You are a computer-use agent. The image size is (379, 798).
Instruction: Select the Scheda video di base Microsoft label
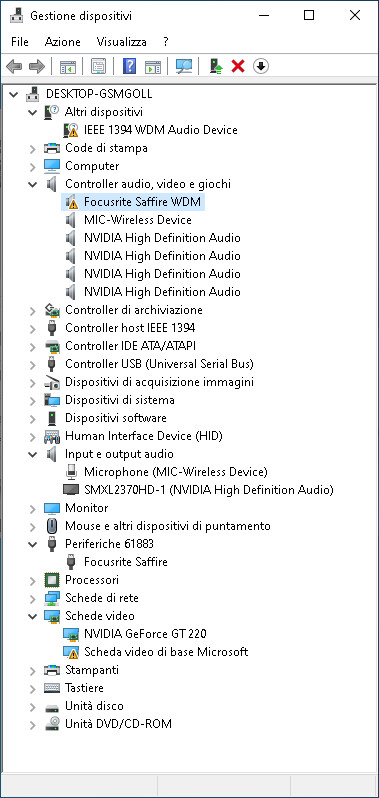click(x=166, y=651)
